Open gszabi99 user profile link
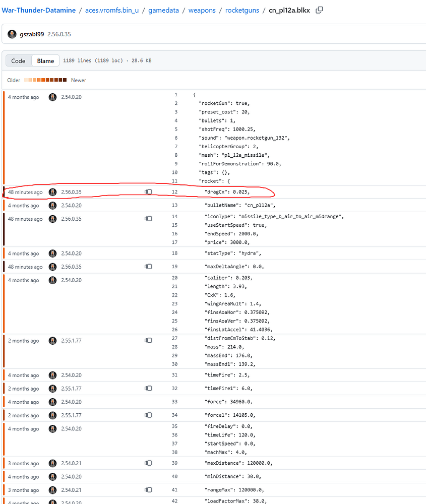426x504 pixels. tap(32, 34)
